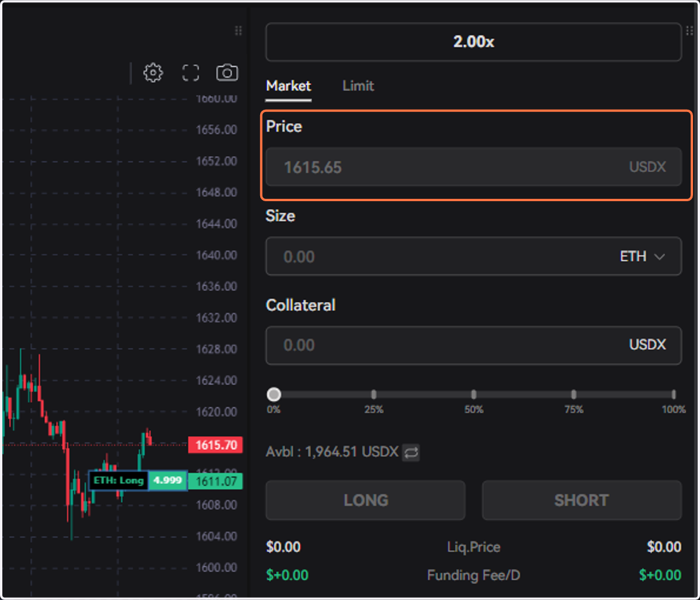Click the swap icon next to Avbl balance
This screenshot has height=600, width=700.
pos(411,452)
